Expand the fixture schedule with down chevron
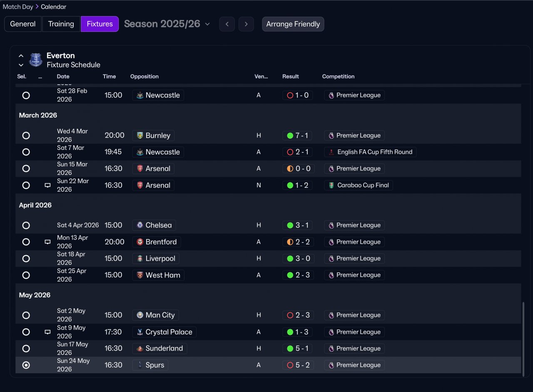Viewport: 533px width, 392px height. 21,65
